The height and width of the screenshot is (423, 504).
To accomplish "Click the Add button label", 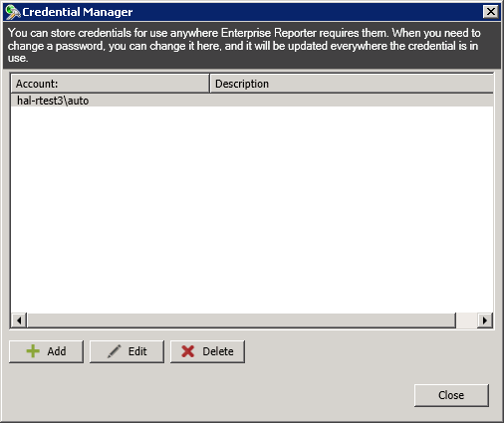I will [57, 351].
